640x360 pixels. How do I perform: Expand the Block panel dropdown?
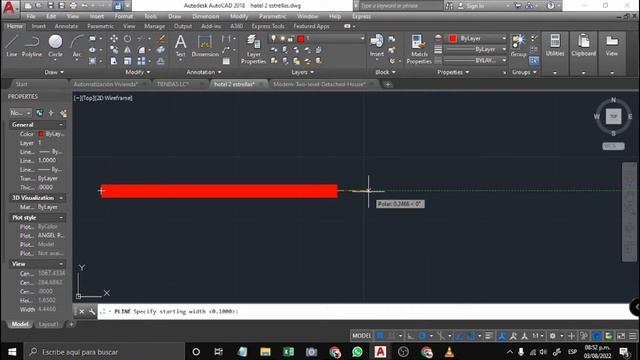coord(385,72)
